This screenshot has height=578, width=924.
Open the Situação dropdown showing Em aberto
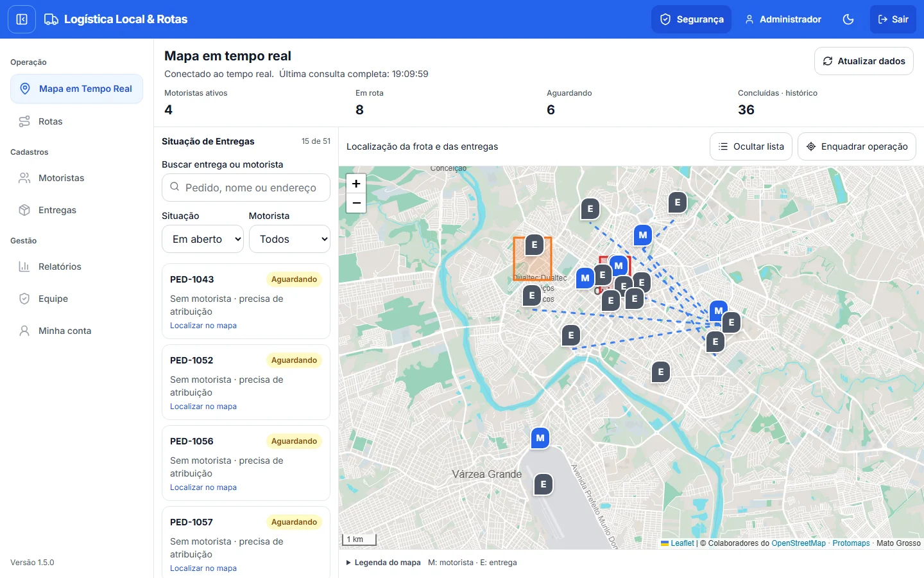tap(203, 239)
